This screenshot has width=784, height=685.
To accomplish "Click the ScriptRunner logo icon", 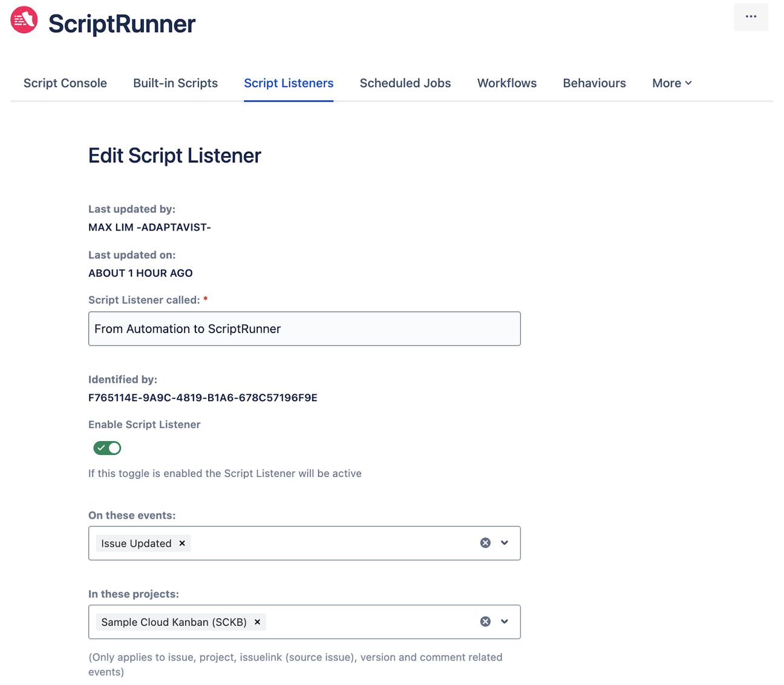I will (x=23, y=19).
